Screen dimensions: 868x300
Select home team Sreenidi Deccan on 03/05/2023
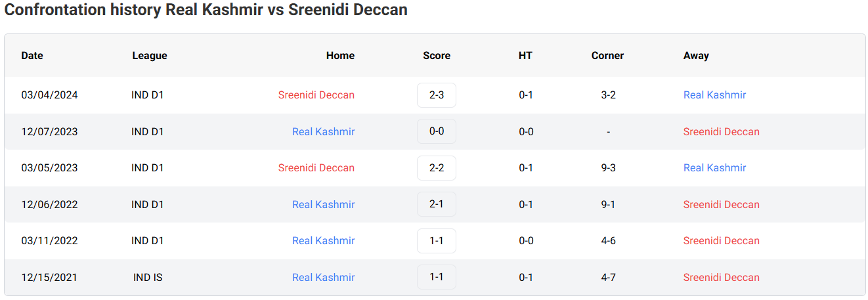[x=316, y=168]
